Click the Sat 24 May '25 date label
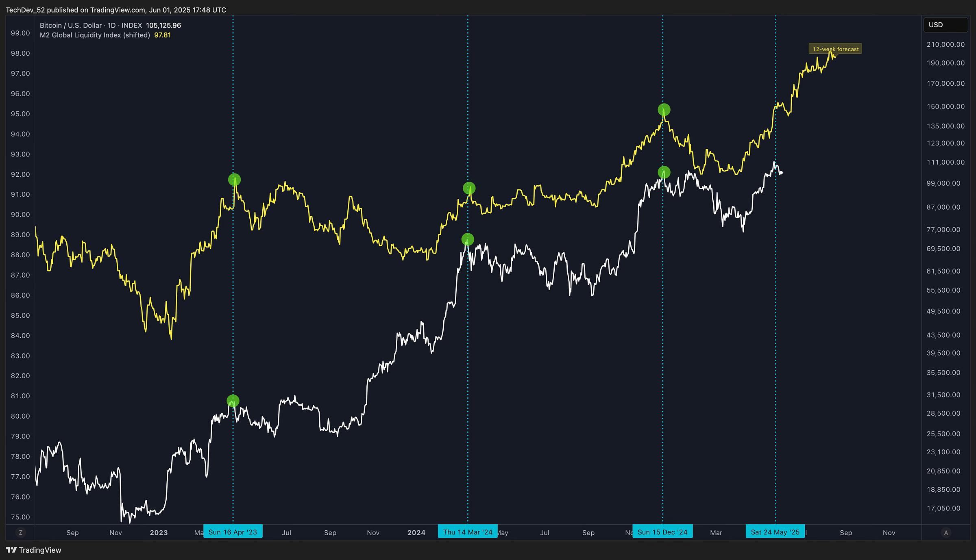Image resolution: width=976 pixels, height=560 pixels. (775, 532)
